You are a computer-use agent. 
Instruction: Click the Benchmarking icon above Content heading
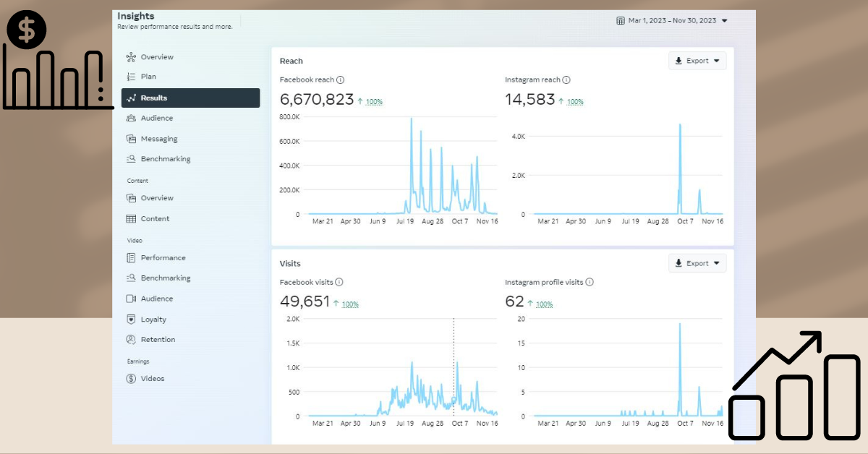[x=131, y=159]
